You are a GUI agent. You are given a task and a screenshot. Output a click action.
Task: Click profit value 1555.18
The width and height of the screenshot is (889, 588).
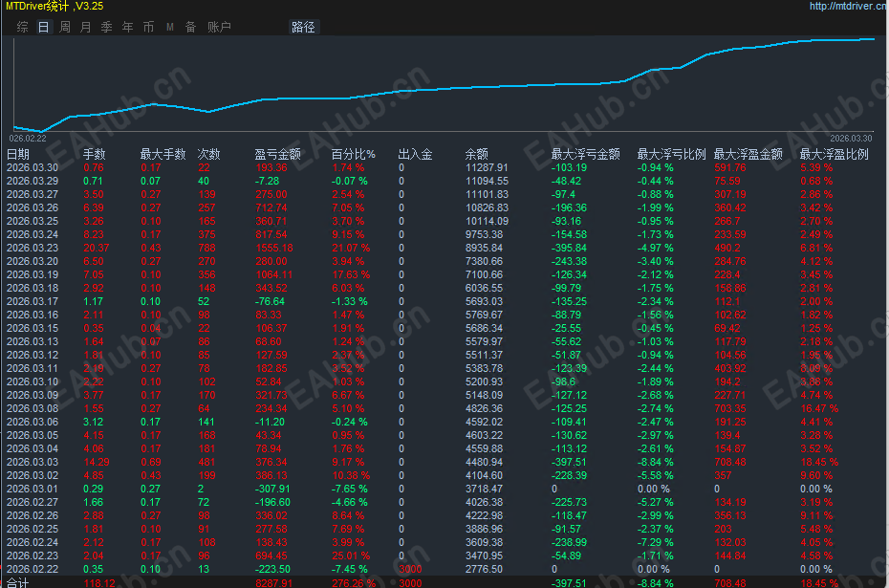click(x=274, y=248)
